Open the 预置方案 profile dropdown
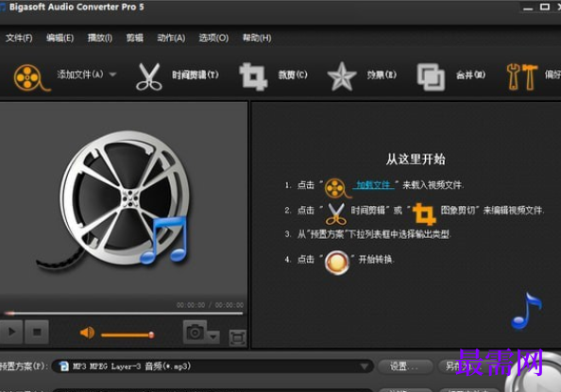The height and width of the screenshot is (392, 561). 212,366
